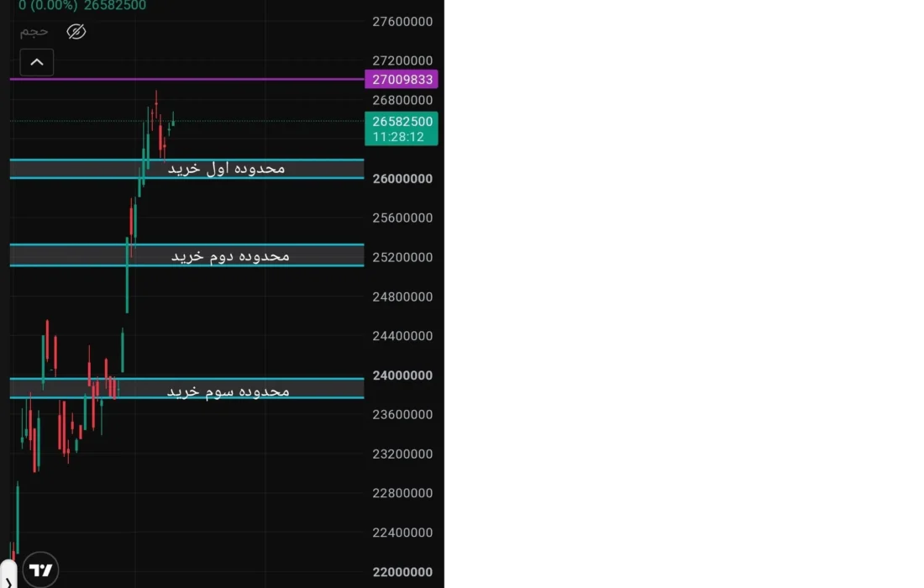The height and width of the screenshot is (588, 924).
Task: Select the حجم indicator label
Action: pos(34,31)
